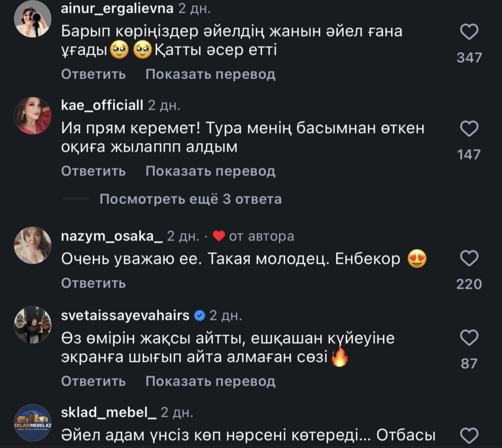Open kae_officiall's avatar
Viewport: 502px width, 448px height.
pos(33,116)
